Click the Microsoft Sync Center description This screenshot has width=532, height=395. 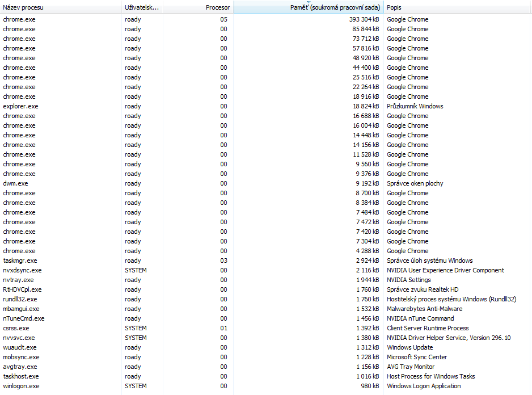point(417,357)
